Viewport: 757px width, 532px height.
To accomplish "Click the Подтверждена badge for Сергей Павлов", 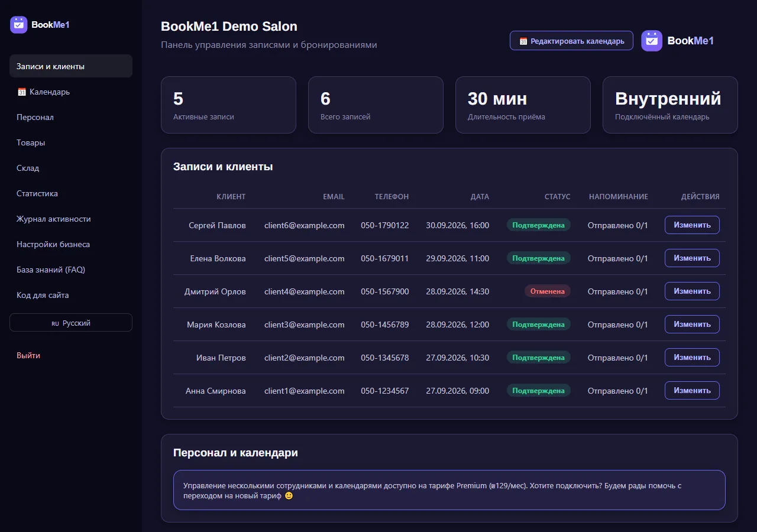I will 539,225.
